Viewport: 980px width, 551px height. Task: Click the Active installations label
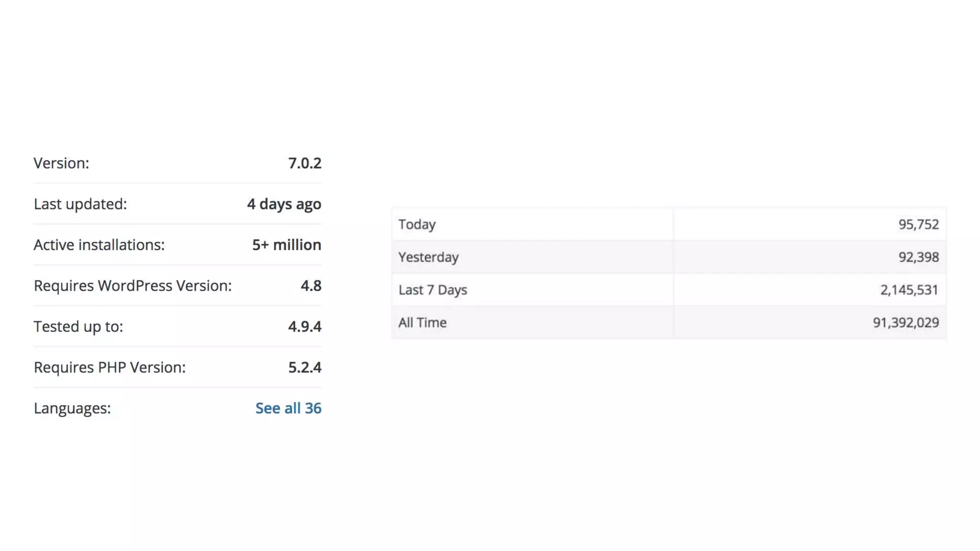pyautogui.click(x=99, y=245)
